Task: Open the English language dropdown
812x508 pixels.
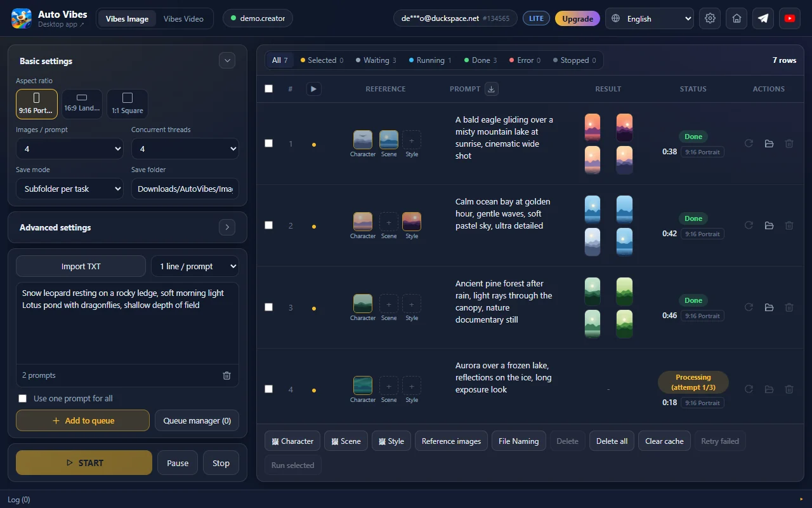Action: [x=650, y=18]
